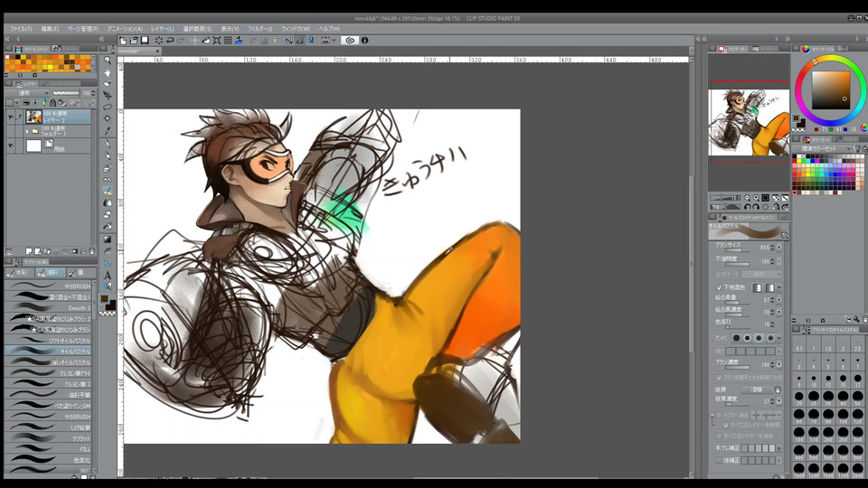This screenshot has width=868, height=488.
Task: Select the Gradient tool
Action: 108,239
